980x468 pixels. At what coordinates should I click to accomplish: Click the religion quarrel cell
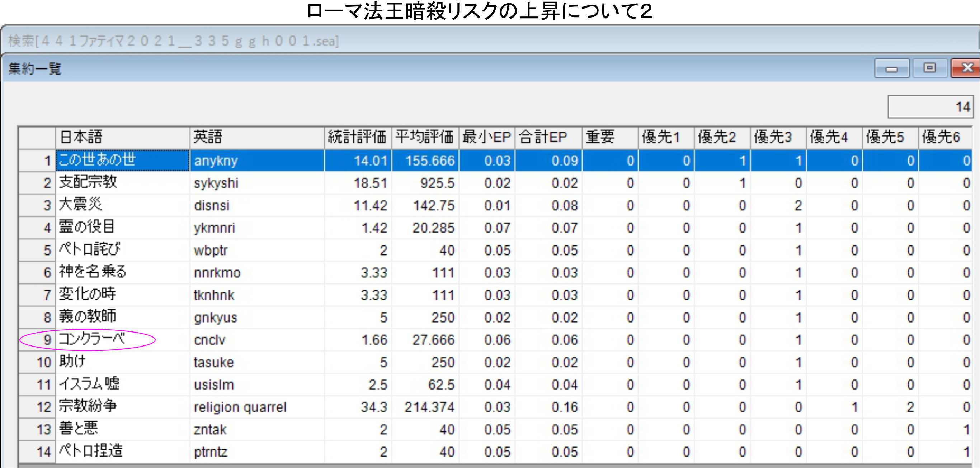pyautogui.click(x=240, y=407)
